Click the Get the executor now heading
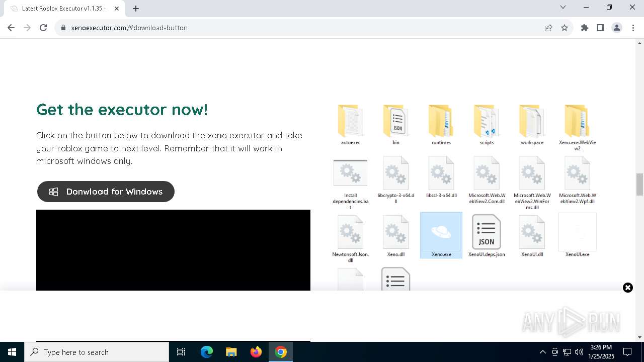 (x=122, y=109)
